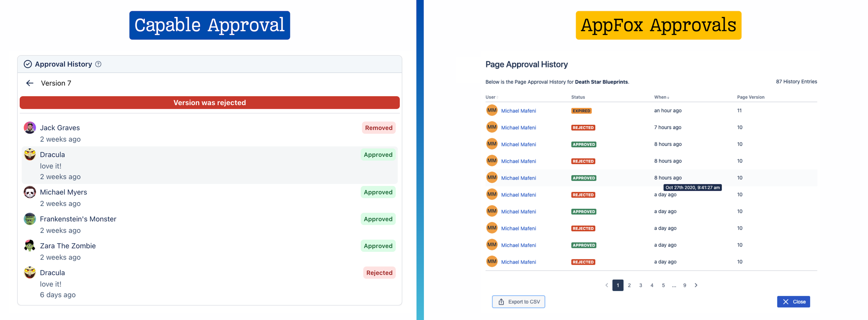Click the Approved badge for Frankenstein's Monster
Image resolution: width=868 pixels, height=320 pixels.
[x=378, y=219]
